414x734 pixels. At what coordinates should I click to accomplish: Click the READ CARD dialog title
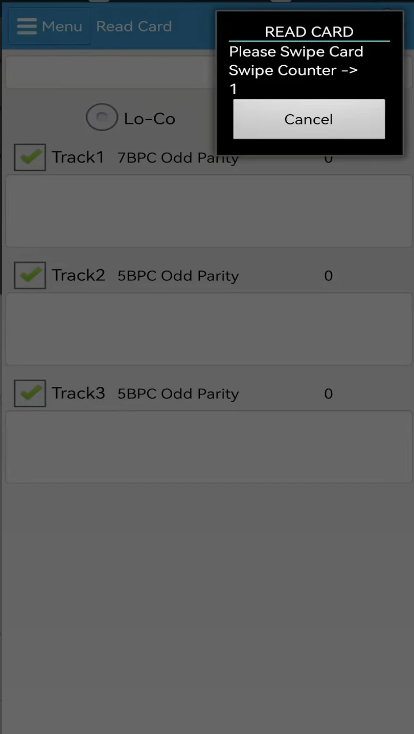point(309,32)
